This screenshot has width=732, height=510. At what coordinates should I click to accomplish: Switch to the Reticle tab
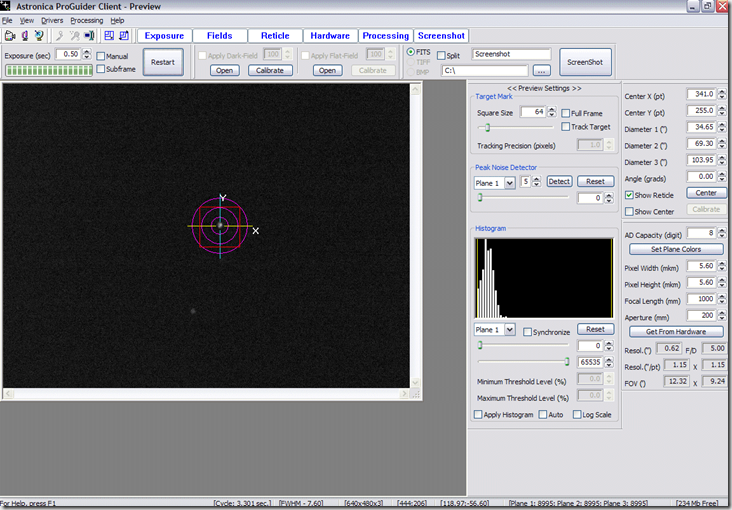click(275, 36)
